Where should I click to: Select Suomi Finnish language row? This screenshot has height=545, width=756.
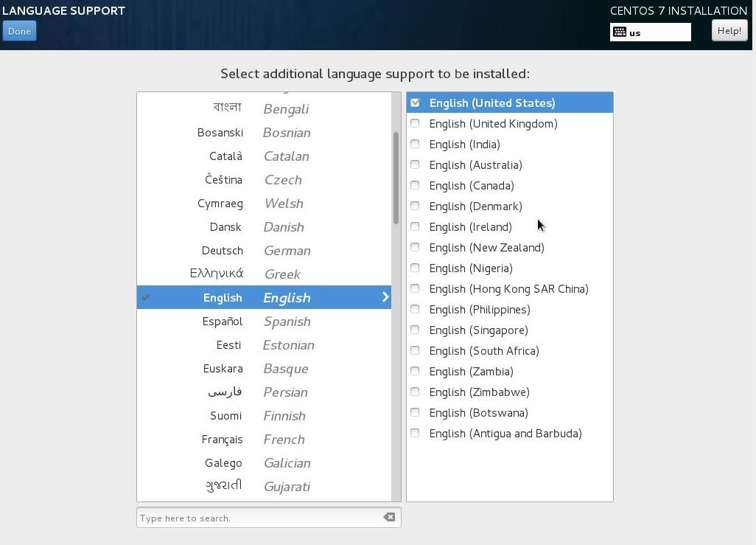(263, 416)
